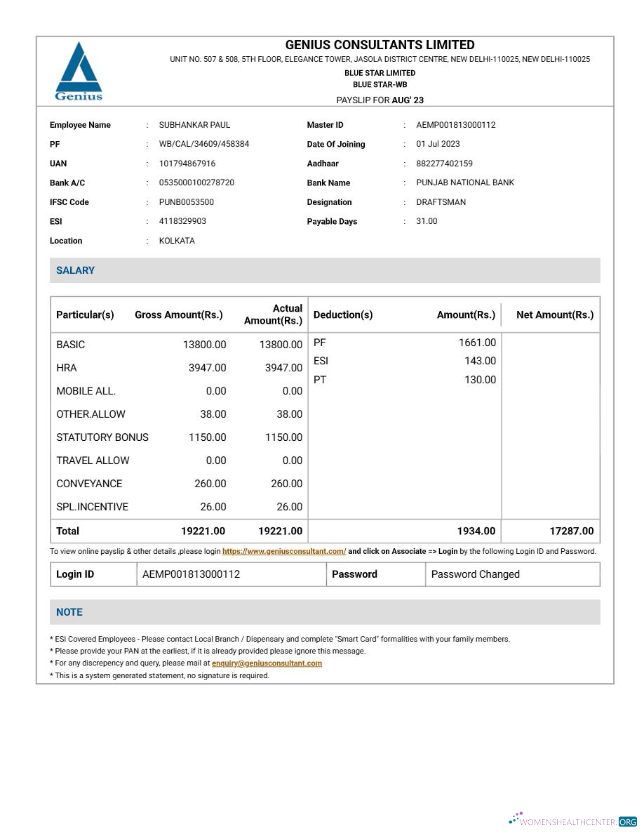Select the Employee Name SUBHANKAR PAUL

tap(194, 124)
